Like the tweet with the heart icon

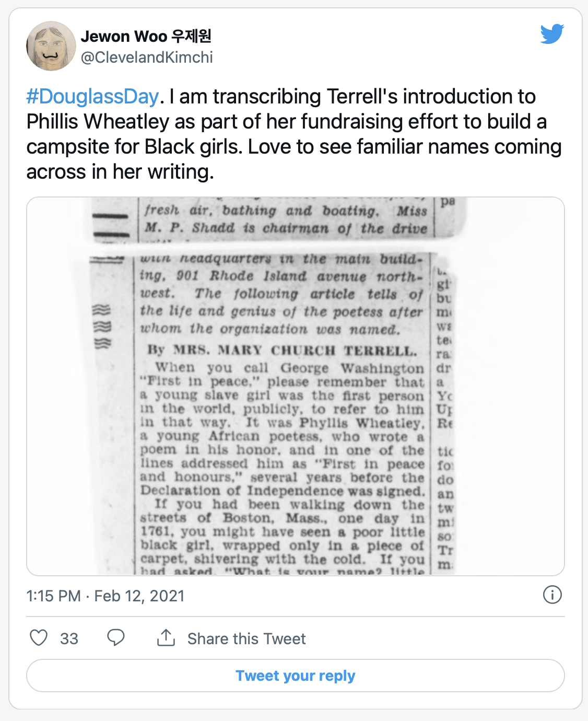pyautogui.click(x=39, y=638)
